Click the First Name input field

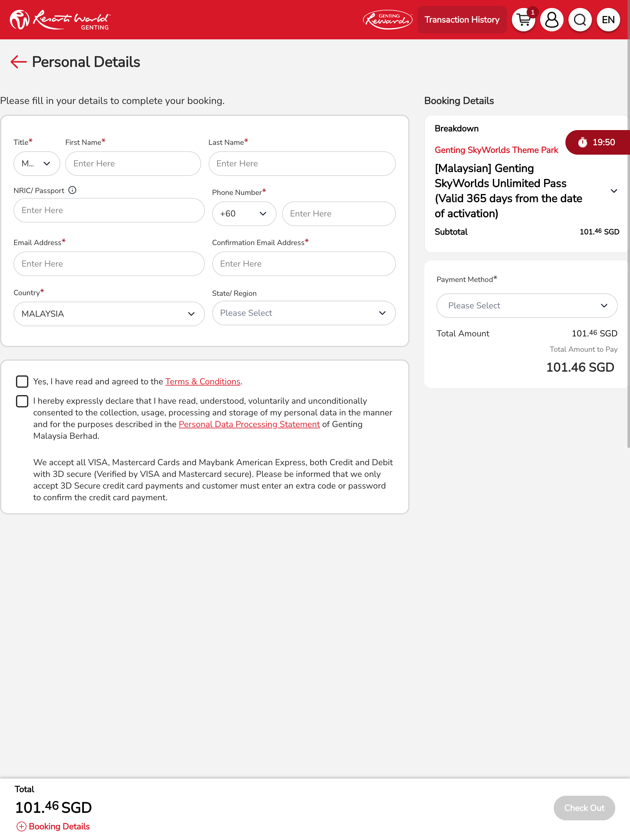[x=133, y=164]
